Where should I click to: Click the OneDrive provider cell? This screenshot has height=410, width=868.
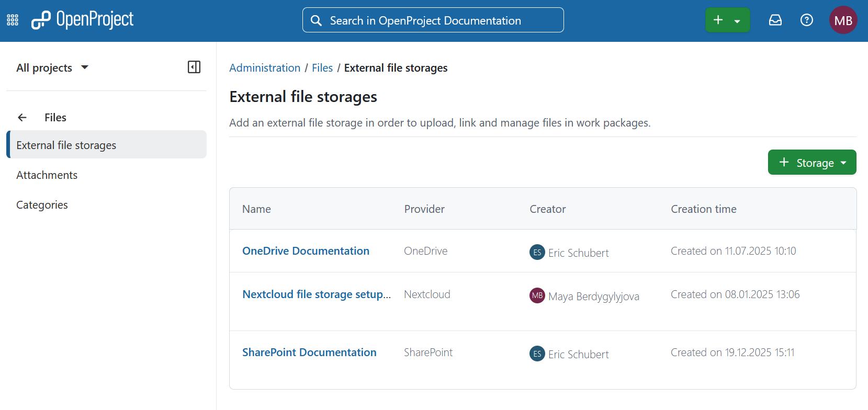tap(426, 251)
